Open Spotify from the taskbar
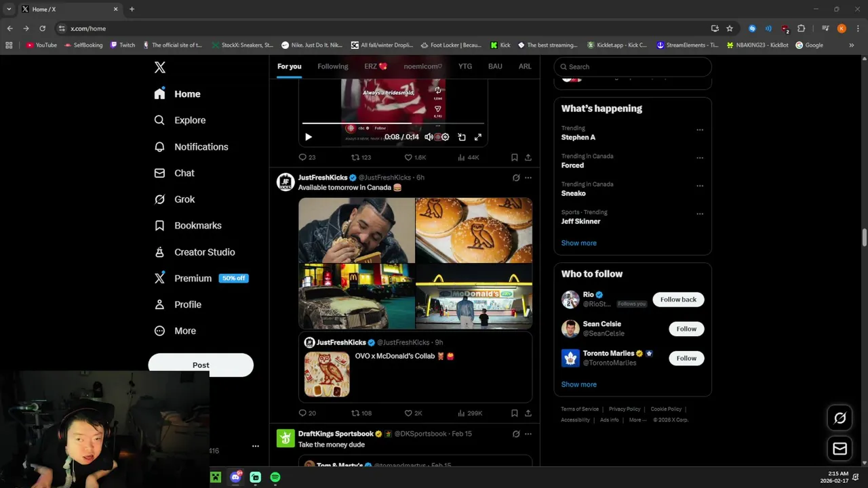 (x=275, y=477)
